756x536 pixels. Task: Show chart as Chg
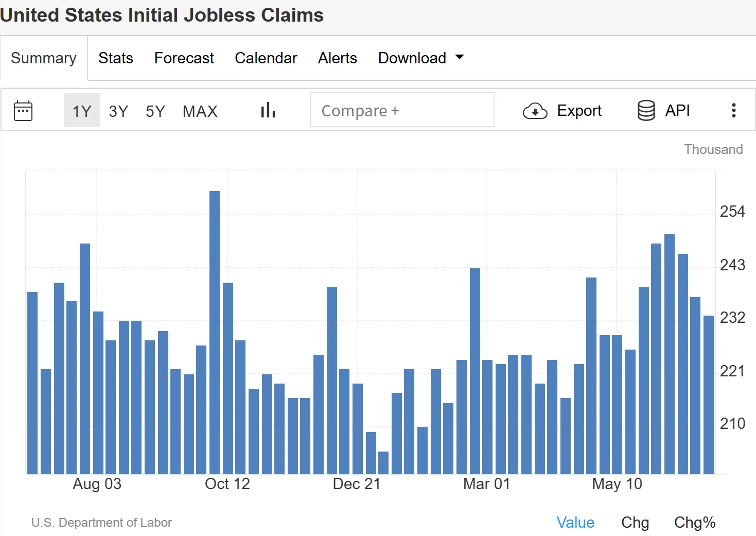635,523
